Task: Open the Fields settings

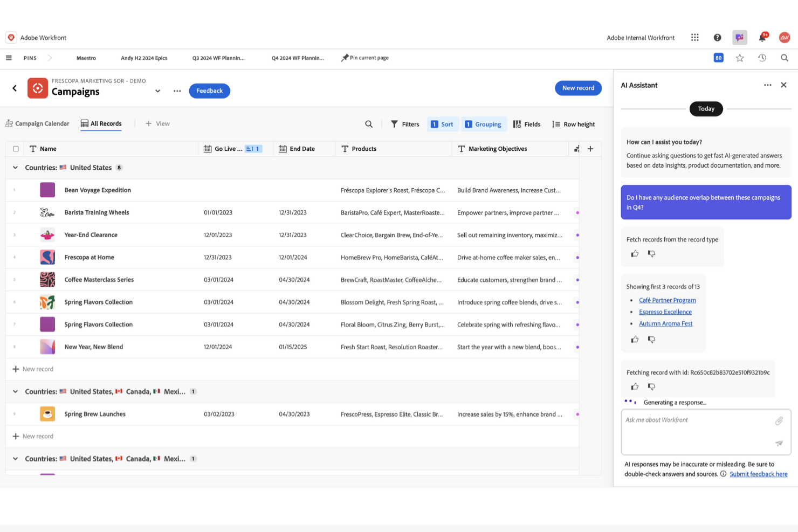Action: pyautogui.click(x=527, y=124)
